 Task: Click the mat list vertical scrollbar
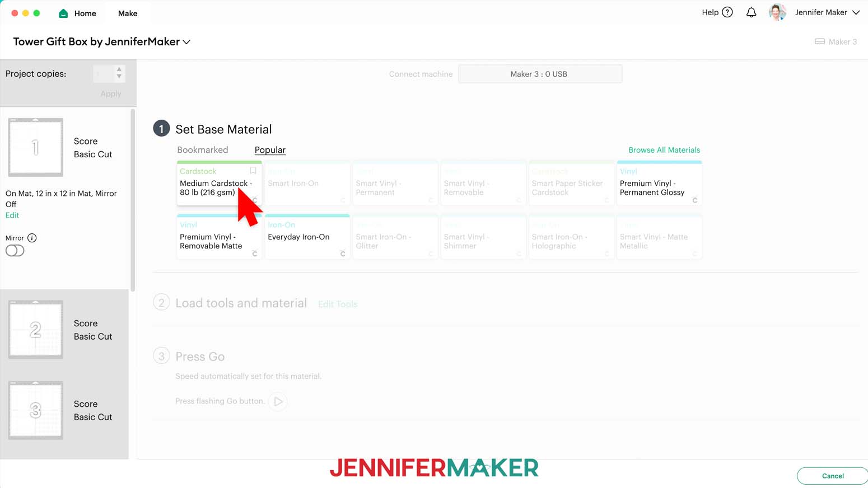point(133,200)
